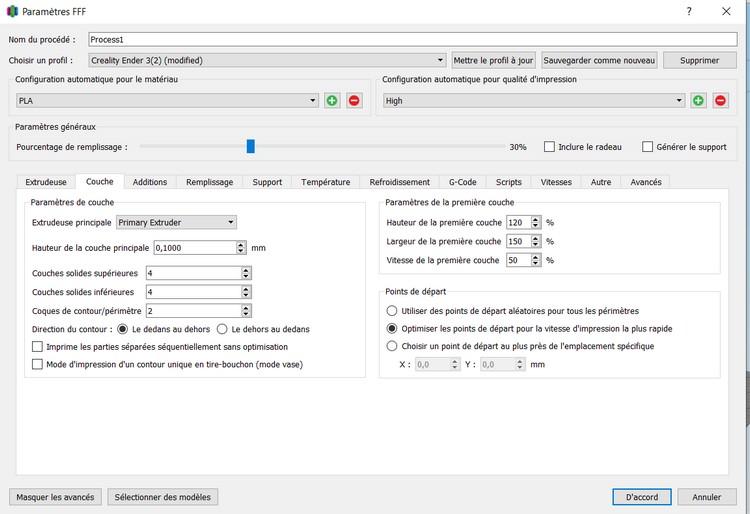Click the infill percentage slider handle
Image resolution: width=750 pixels, height=514 pixels.
(251, 146)
